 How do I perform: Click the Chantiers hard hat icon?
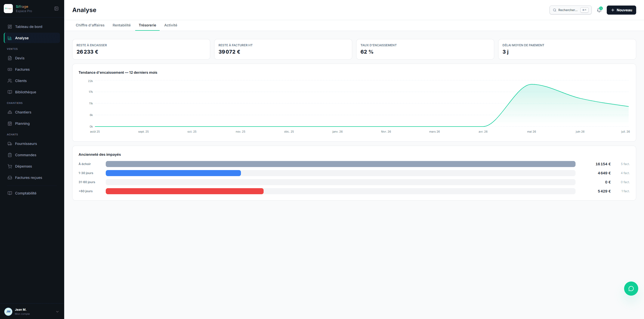coord(10,112)
